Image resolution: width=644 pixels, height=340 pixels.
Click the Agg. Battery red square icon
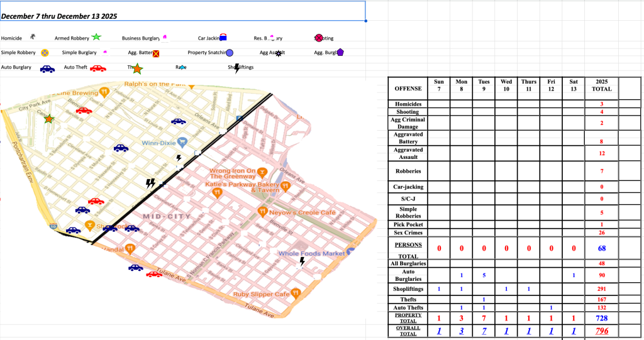click(156, 54)
